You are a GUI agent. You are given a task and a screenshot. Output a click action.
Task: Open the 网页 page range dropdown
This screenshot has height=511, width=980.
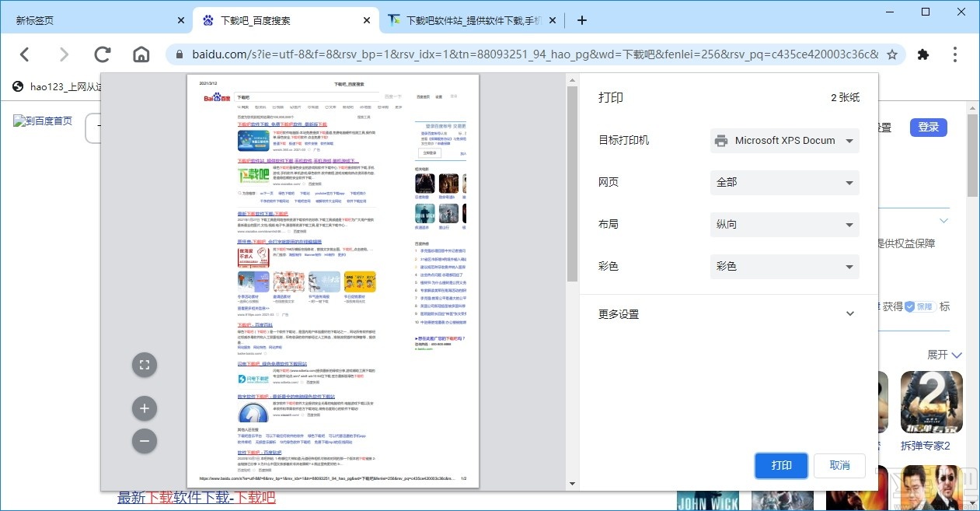point(783,182)
